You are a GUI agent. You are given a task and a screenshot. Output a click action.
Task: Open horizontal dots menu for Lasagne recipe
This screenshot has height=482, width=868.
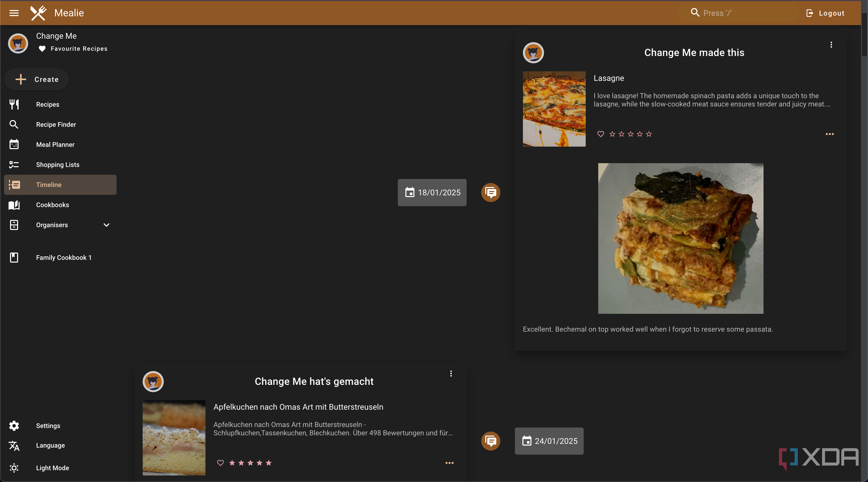(x=830, y=134)
